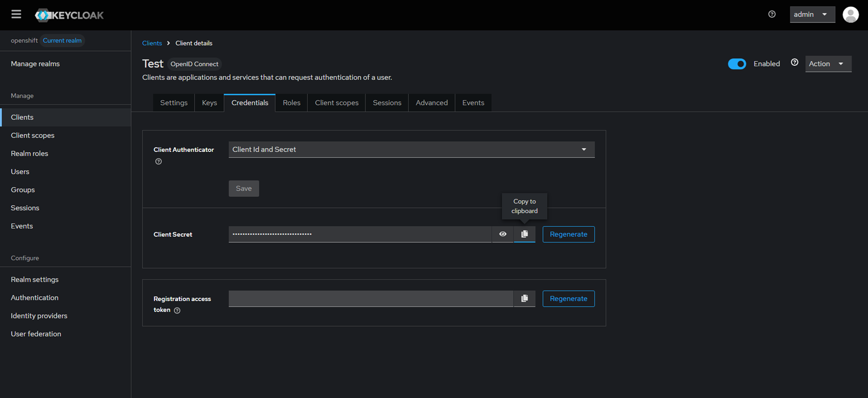Expand the Action dropdown menu
Screen dimensions: 868x398
[x=828, y=64]
